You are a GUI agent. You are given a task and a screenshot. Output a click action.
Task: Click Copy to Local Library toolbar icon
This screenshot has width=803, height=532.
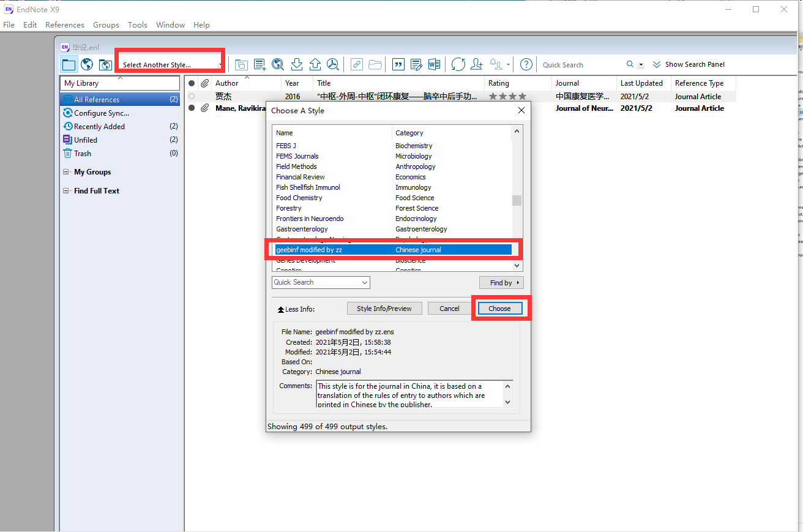click(241, 64)
